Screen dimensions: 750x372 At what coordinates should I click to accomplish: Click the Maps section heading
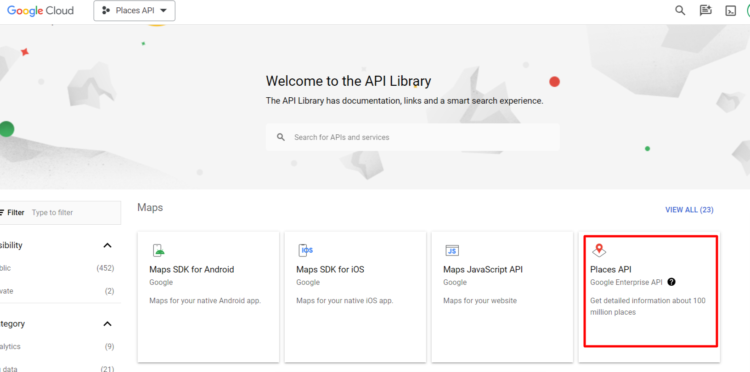150,208
